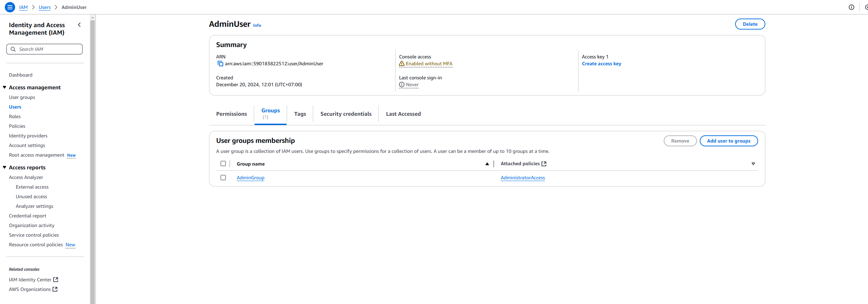The height and width of the screenshot is (304, 868).
Task: Click the Info link beside AdminUser
Action: (x=257, y=25)
